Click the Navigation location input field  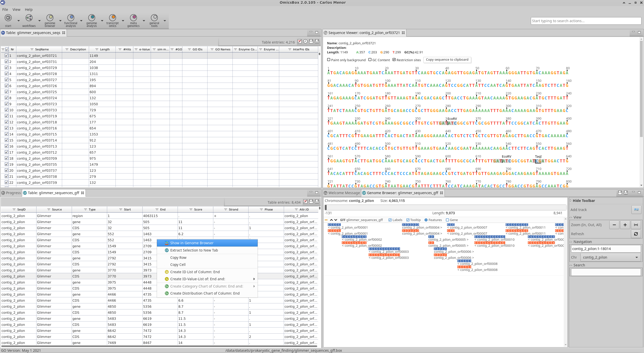pyautogui.click(x=606, y=249)
